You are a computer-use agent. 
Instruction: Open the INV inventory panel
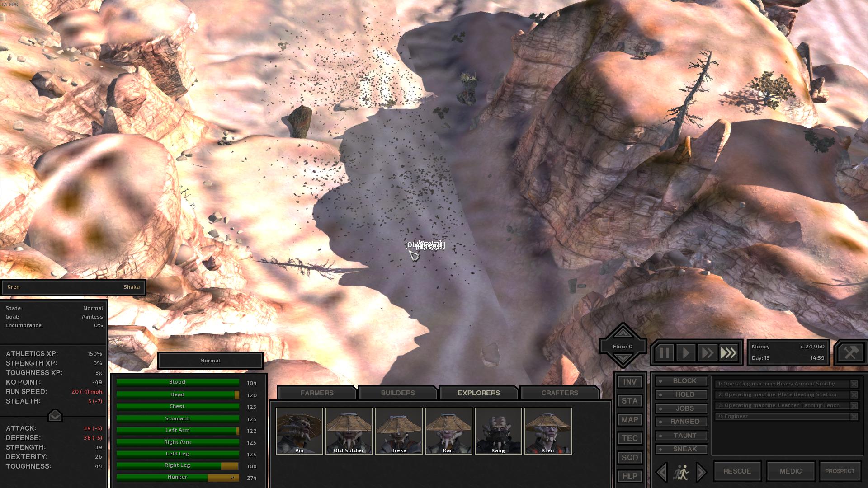(629, 382)
